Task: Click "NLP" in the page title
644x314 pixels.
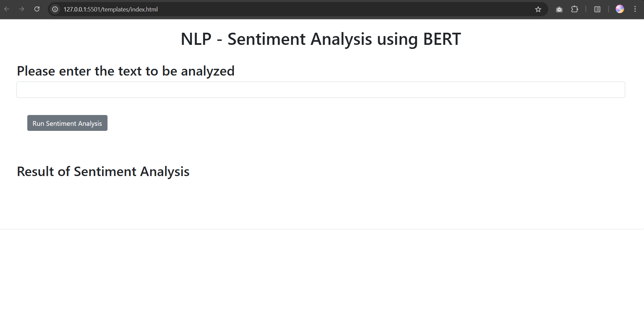Action: (x=196, y=39)
